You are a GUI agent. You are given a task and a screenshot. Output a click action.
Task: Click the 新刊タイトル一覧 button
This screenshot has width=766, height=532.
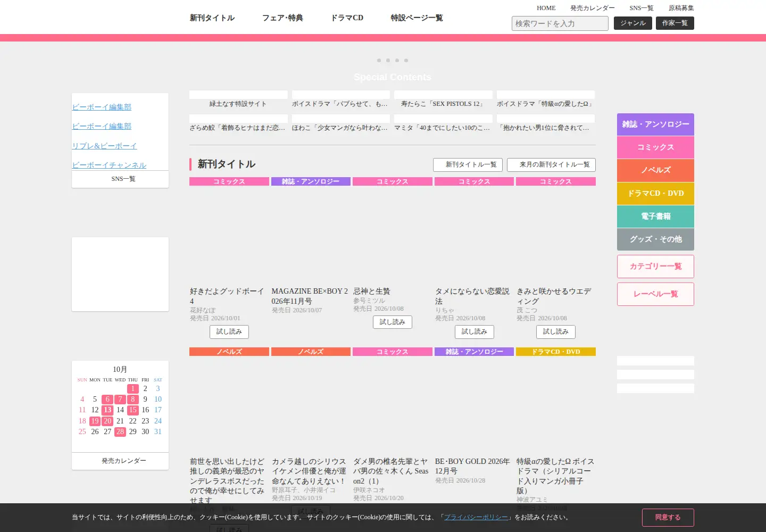[x=468, y=165]
